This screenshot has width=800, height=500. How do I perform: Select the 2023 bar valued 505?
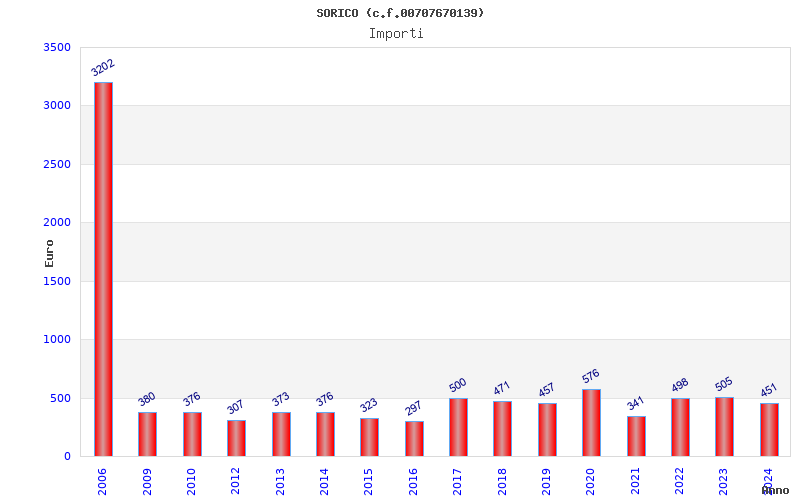724,427
